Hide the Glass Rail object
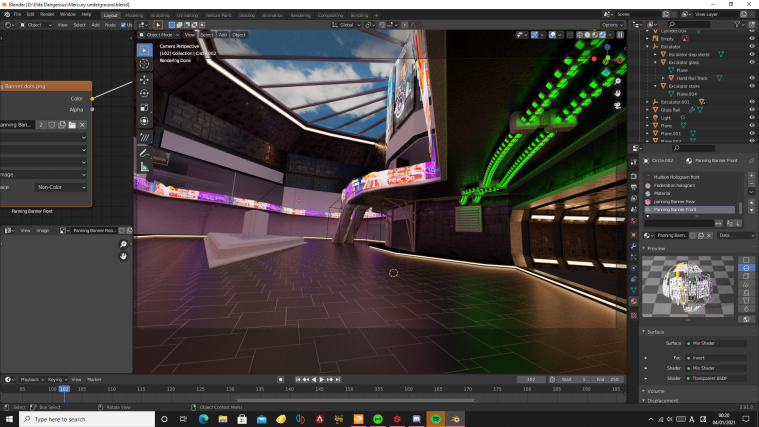 coord(752,110)
